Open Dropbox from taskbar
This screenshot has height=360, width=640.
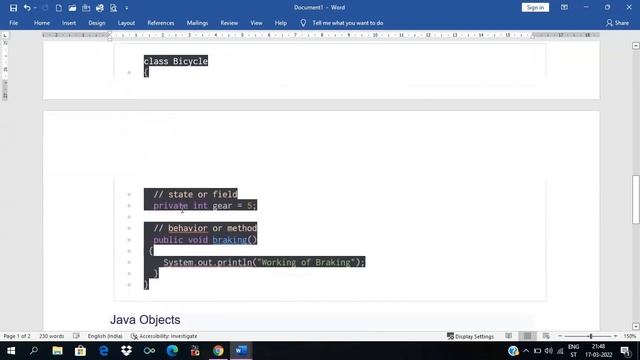point(127,351)
